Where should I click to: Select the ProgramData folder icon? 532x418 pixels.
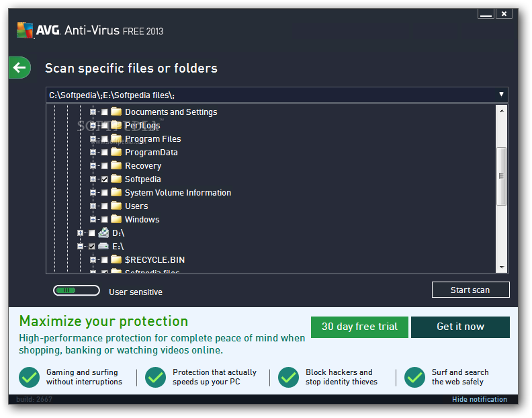click(x=116, y=152)
